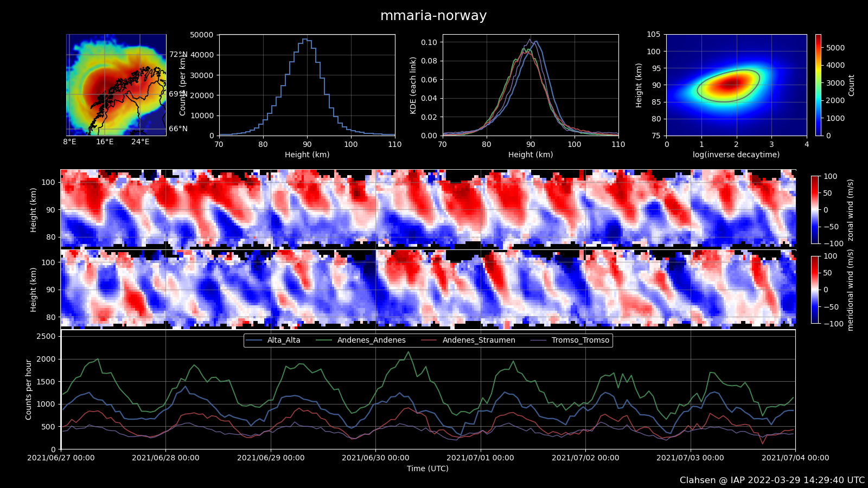Click the zonal wind (m/s) label
This screenshot has height=488, width=868.
[x=851, y=210]
